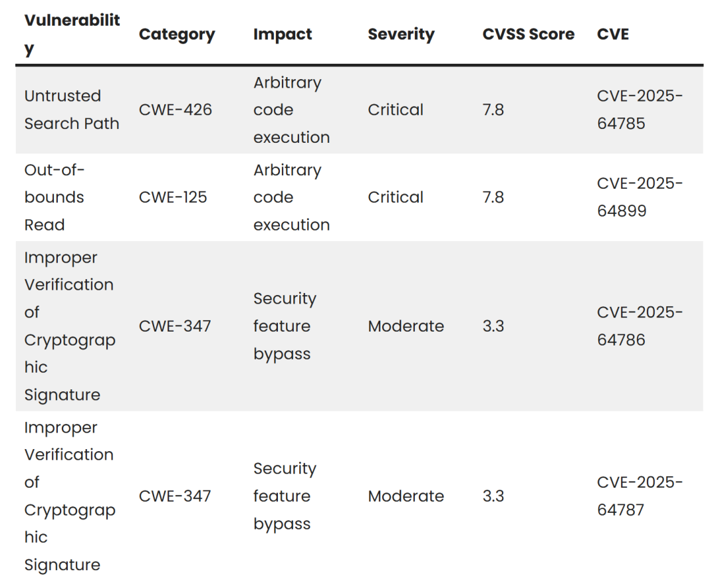Click the CVE-2025-64899 identifier
718x588 pixels.
point(640,197)
